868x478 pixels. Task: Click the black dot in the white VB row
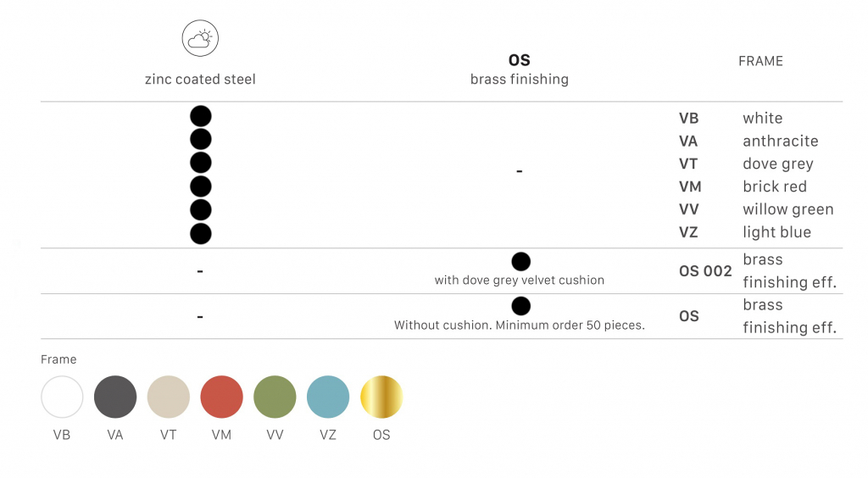coord(201,116)
